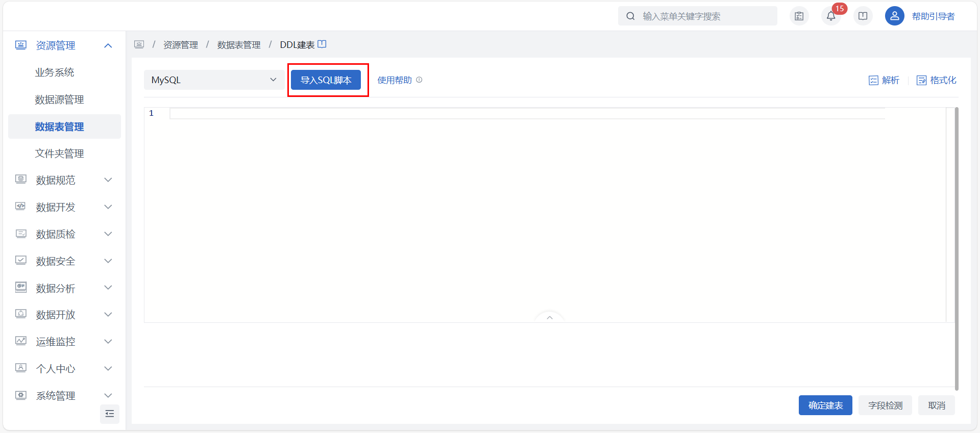The width and height of the screenshot is (980, 433).
Task: Expand the 运维监控 menu chevron
Action: tap(108, 341)
